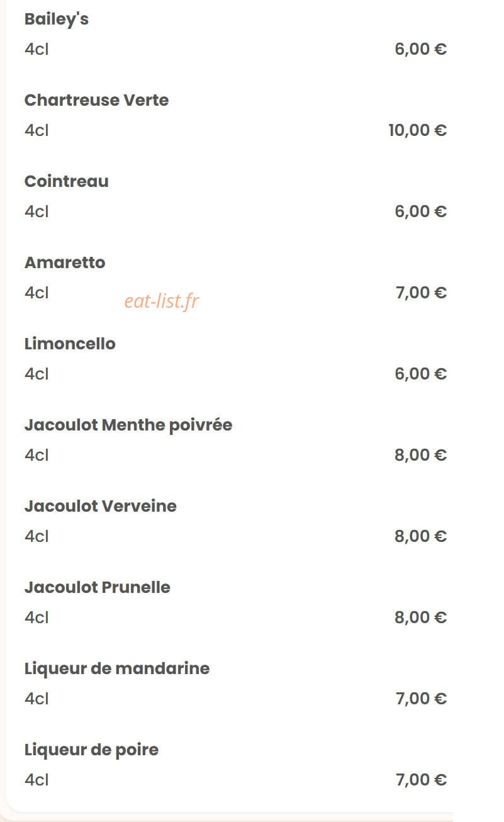504x822 pixels.
Task: Click Jacoulot Verveine title
Action: pyautogui.click(x=100, y=506)
